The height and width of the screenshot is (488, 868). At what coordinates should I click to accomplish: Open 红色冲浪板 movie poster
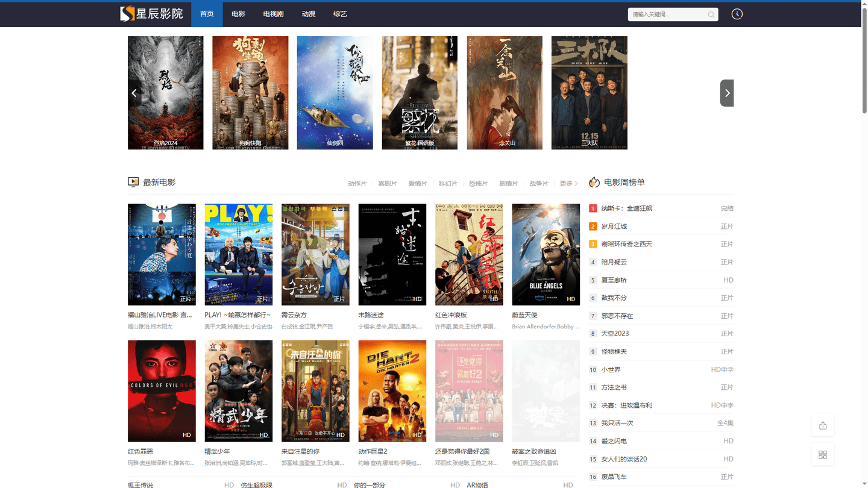pos(469,254)
